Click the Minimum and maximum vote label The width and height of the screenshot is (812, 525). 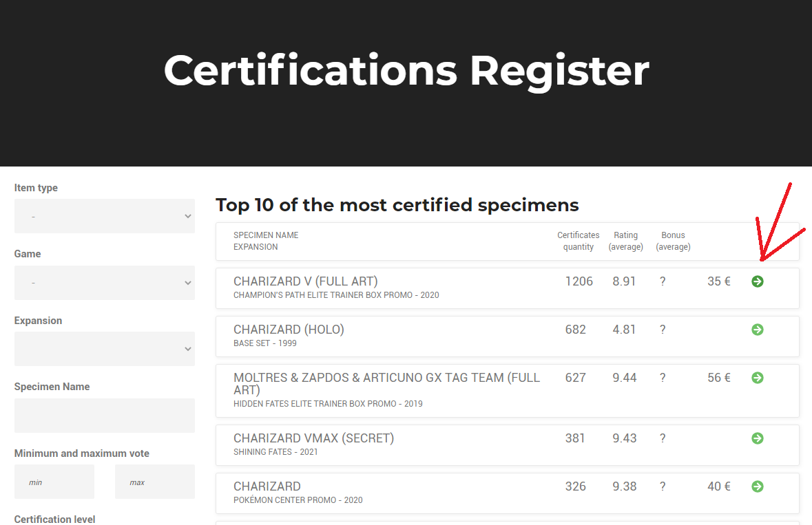click(x=82, y=453)
